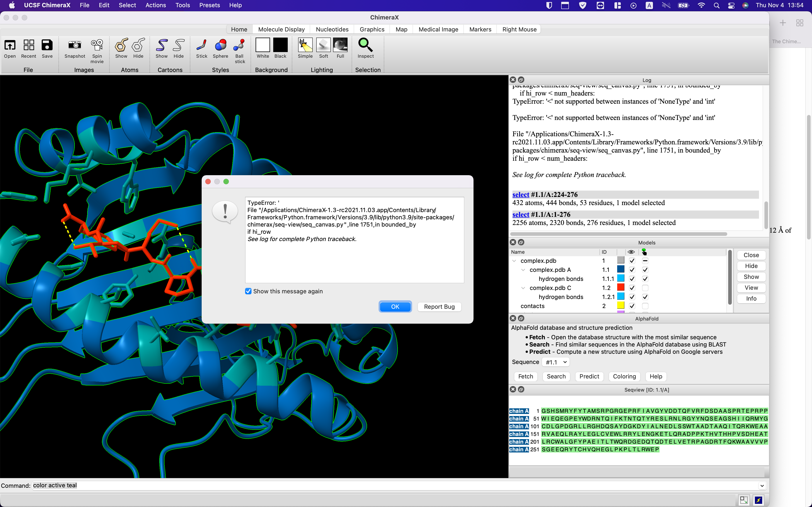Click the red color swatch for complex.pdb C

pos(620,288)
